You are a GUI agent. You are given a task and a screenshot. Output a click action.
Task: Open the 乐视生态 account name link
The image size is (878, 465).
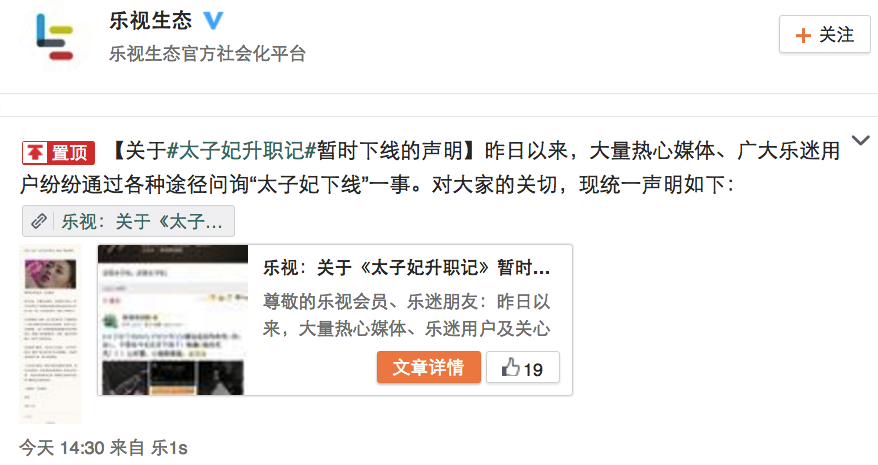[151, 21]
